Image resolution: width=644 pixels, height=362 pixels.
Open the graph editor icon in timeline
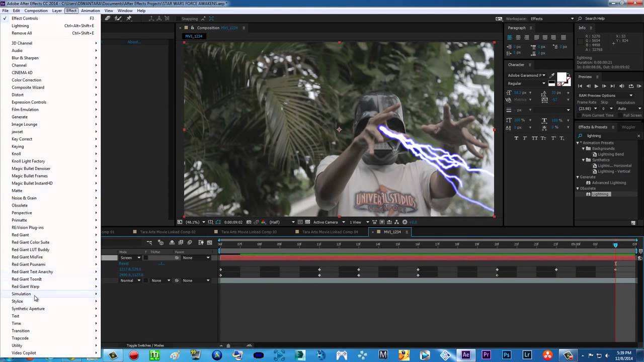pos(209,243)
